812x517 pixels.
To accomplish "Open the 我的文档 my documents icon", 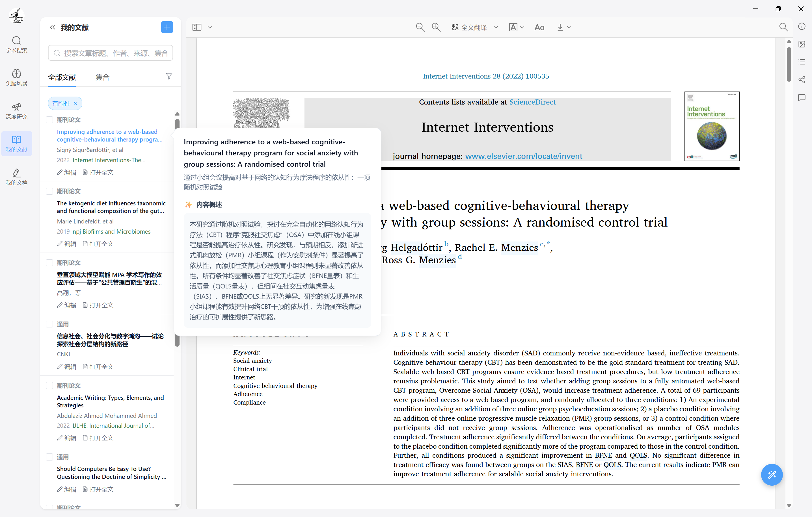I will (x=16, y=177).
